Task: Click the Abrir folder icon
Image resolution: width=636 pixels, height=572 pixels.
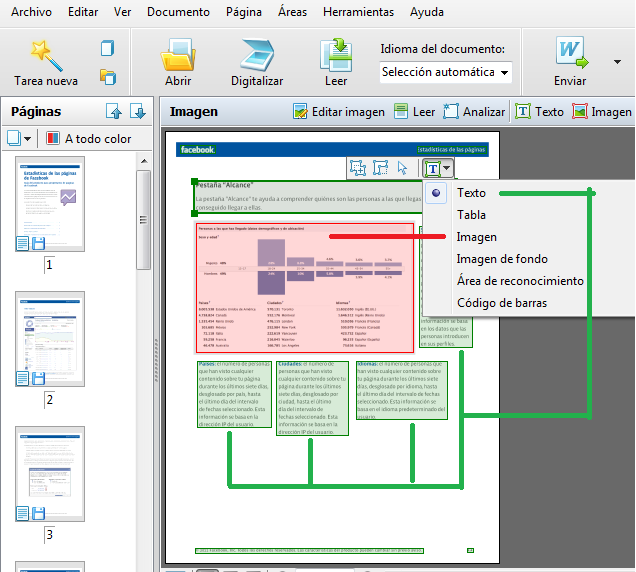Action: click(179, 56)
